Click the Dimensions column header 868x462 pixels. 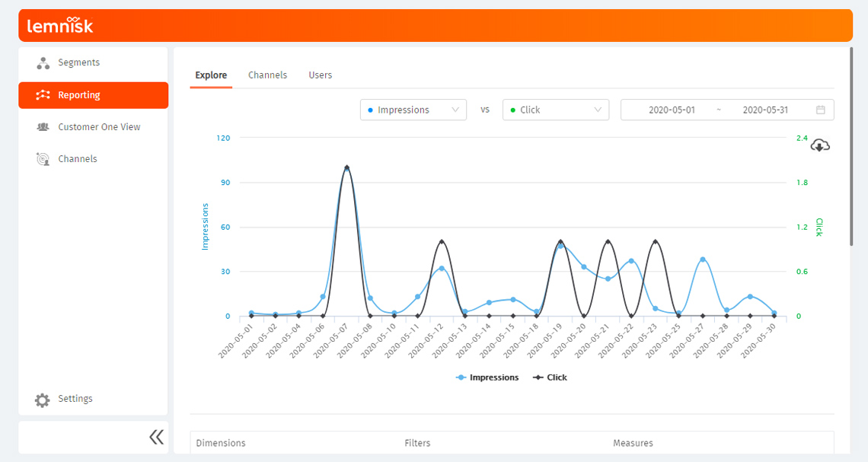(x=221, y=443)
